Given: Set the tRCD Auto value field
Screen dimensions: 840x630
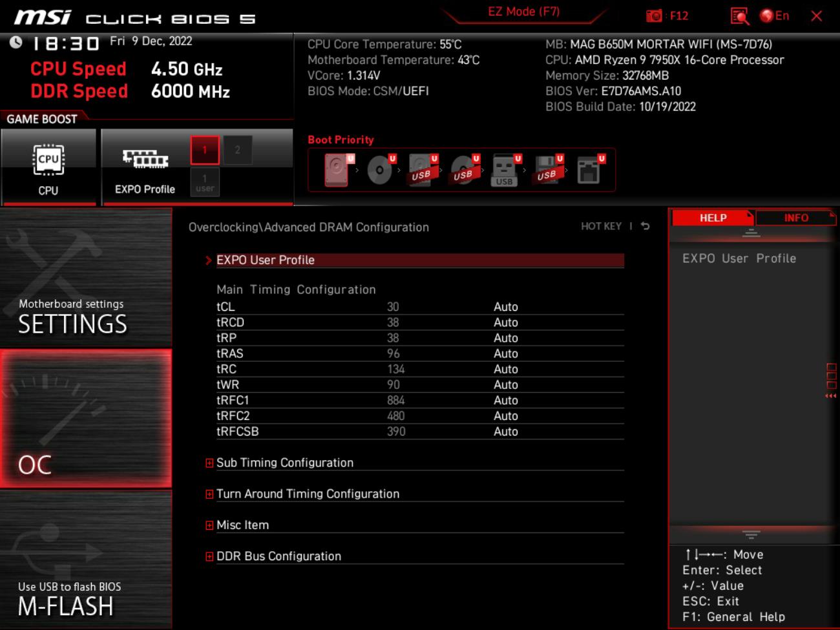Looking at the screenshot, I should coord(506,322).
